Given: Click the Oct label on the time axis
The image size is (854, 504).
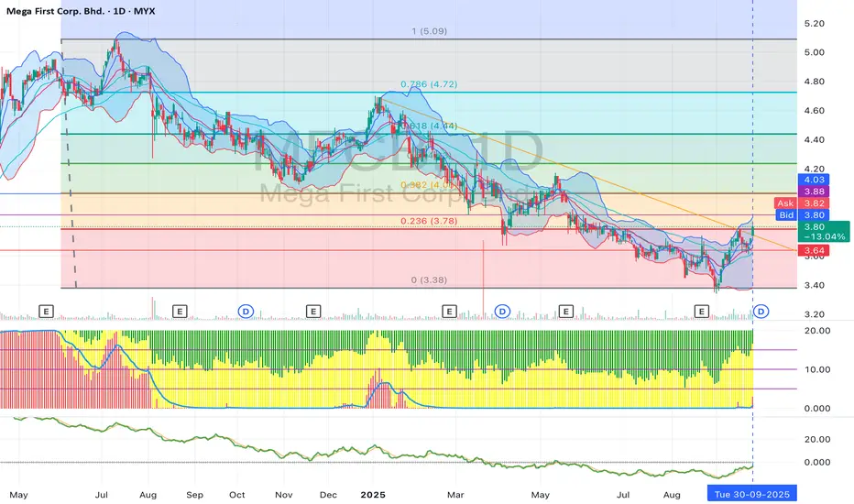Looking at the screenshot, I should coord(237,495).
